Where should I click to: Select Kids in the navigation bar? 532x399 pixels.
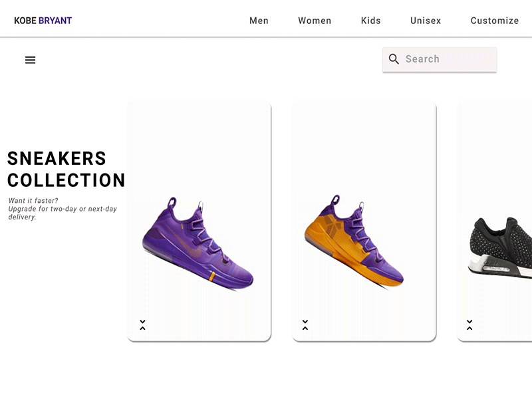371,21
